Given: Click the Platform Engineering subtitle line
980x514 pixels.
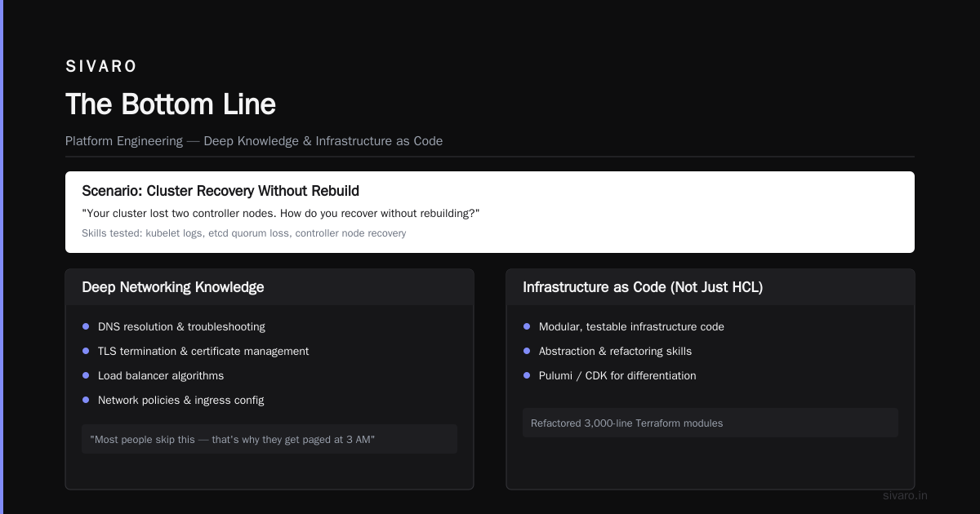Looking at the screenshot, I should (x=254, y=141).
